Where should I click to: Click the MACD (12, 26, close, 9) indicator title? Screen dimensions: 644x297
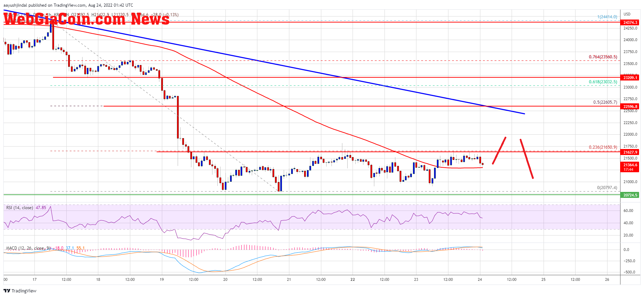pyautogui.click(x=28, y=248)
